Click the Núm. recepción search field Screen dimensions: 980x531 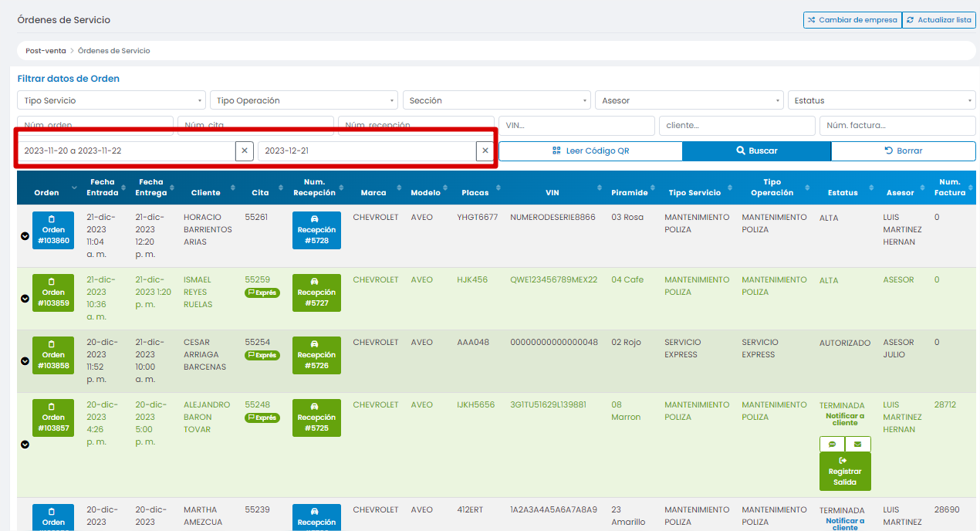(x=416, y=125)
